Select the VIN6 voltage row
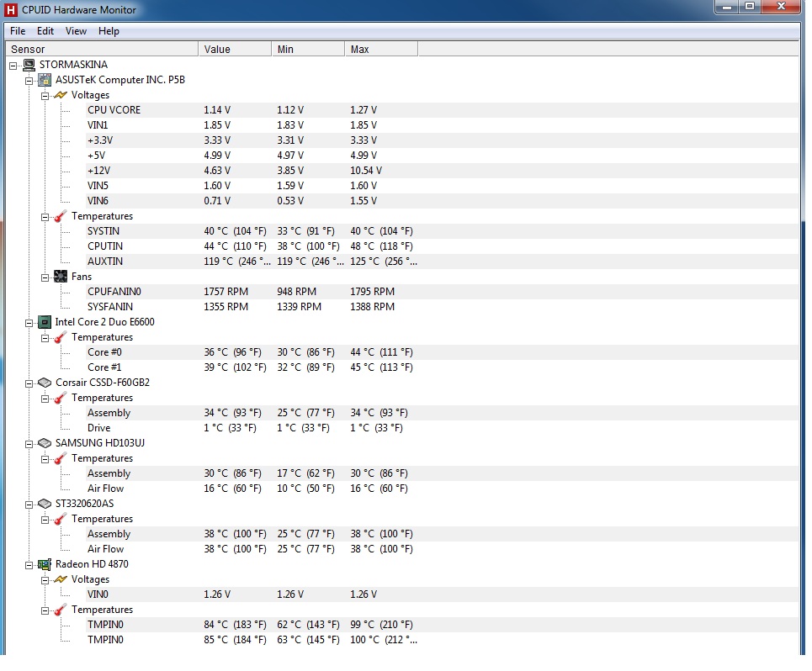 443,201
